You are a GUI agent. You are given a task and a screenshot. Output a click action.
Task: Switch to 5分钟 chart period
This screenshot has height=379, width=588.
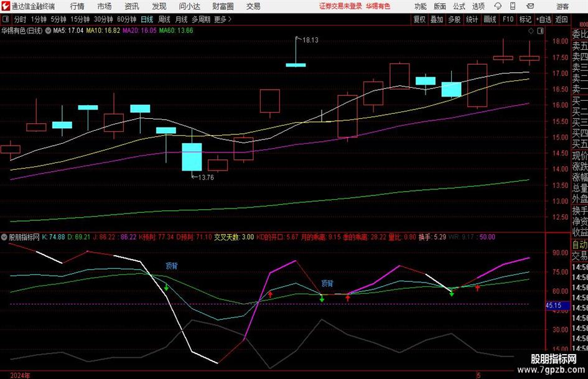point(58,19)
